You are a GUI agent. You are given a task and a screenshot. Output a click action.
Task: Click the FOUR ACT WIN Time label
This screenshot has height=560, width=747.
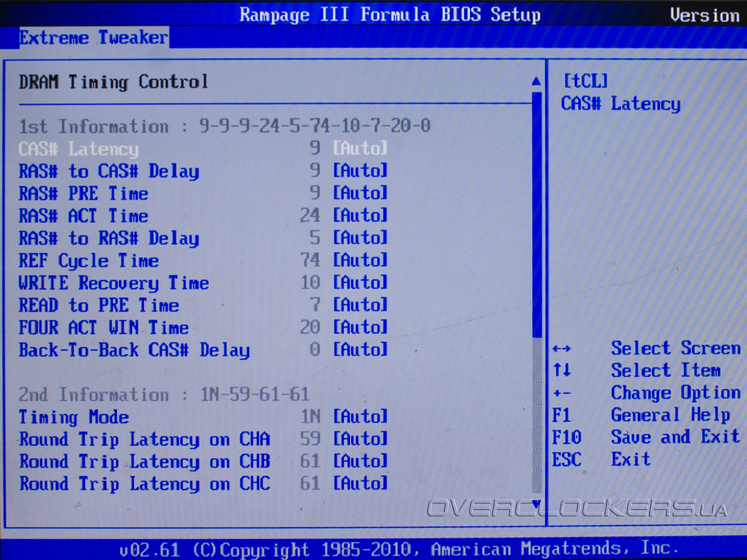104,327
